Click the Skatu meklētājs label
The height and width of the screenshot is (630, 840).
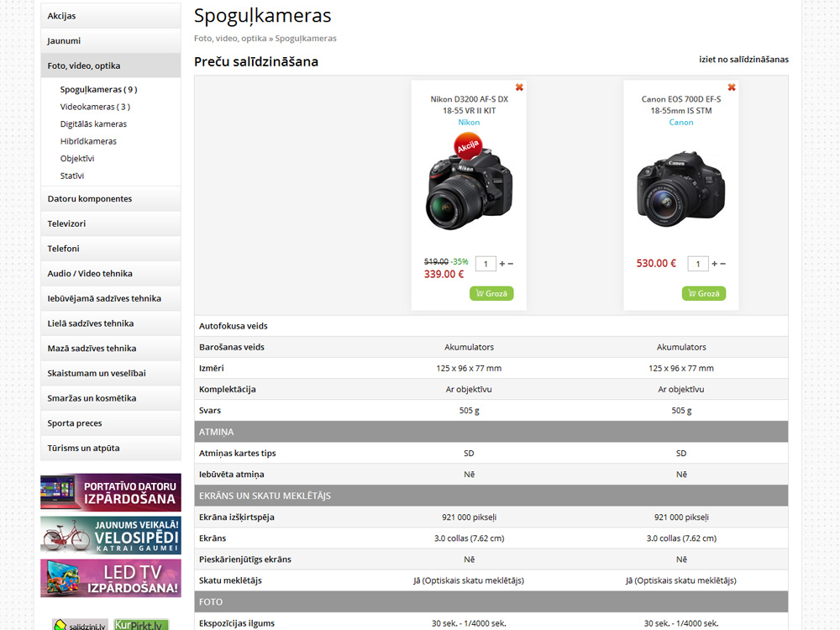point(230,580)
